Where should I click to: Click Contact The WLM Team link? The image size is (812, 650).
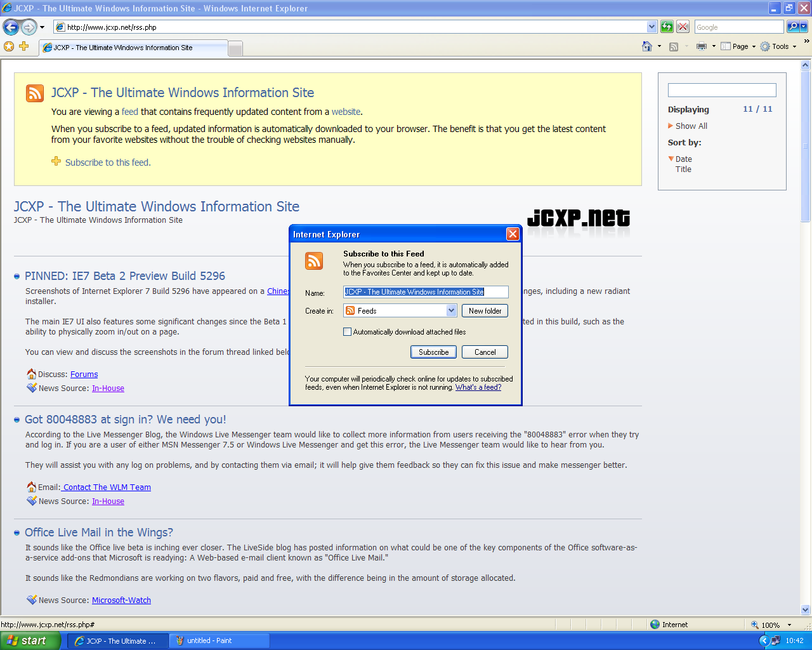coord(106,487)
